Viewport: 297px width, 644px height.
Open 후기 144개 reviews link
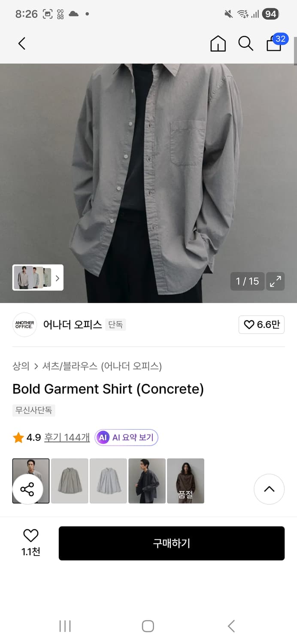click(x=67, y=437)
